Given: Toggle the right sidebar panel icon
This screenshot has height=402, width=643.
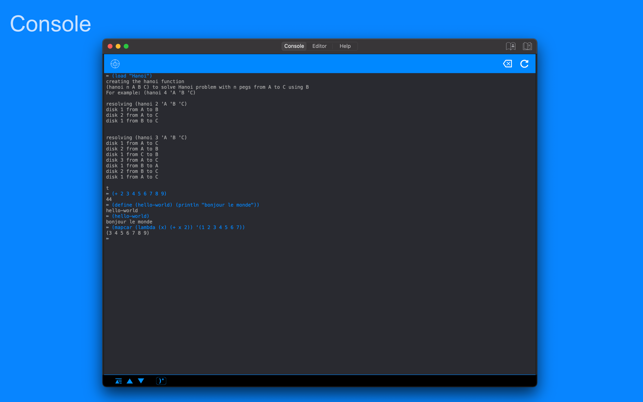Looking at the screenshot, I should click(x=527, y=46).
